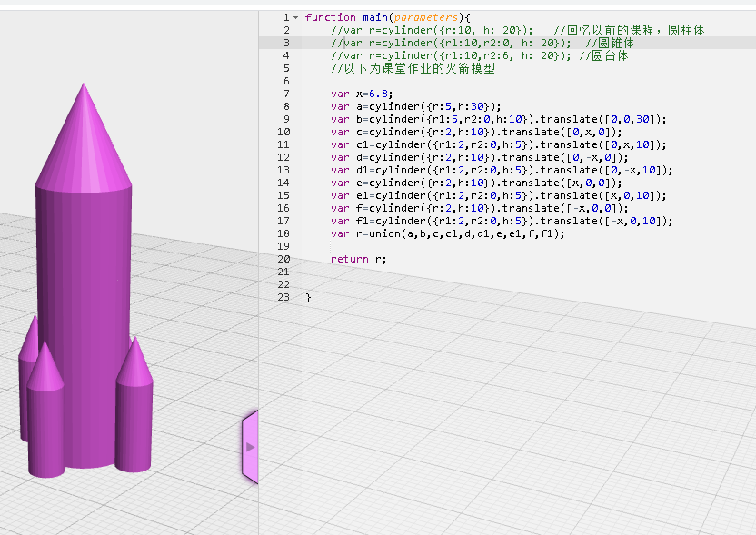The height and width of the screenshot is (535, 756).
Task: Collapse the code editor with the pink arrow tab
Action: pos(250,447)
